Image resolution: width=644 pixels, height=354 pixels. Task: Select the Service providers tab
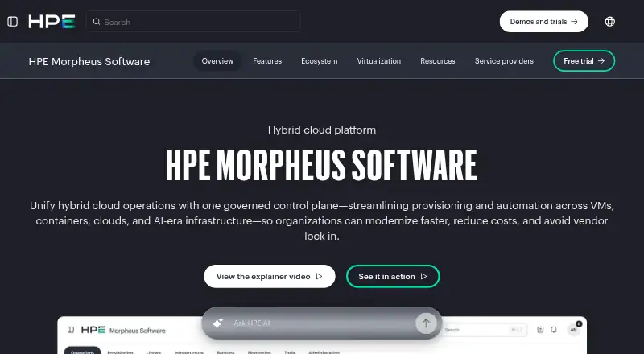[x=504, y=61]
